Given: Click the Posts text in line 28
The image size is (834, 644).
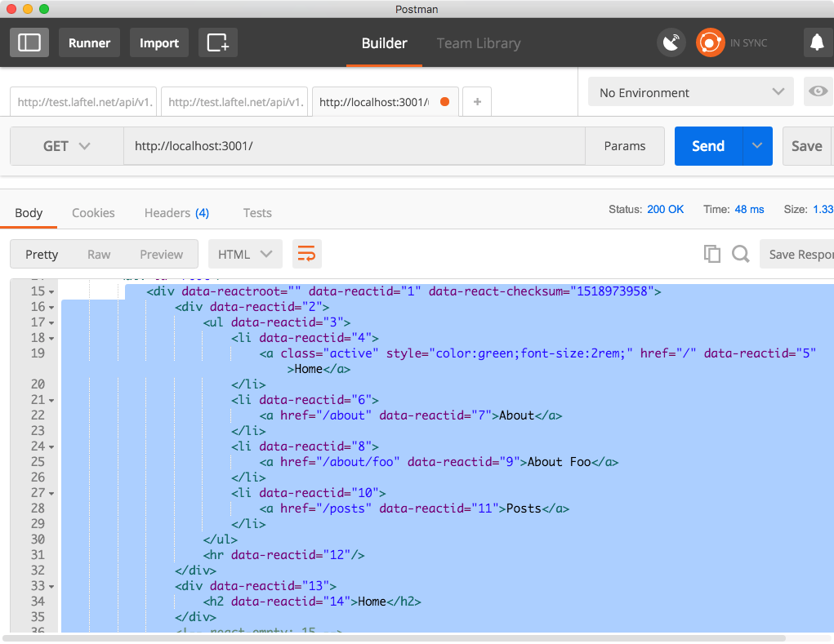Looking at the screenshot, I should (524, 509).
